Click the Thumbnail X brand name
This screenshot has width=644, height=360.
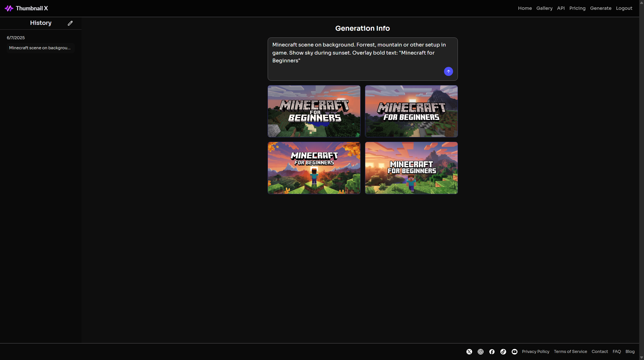pyautogui.click(x=32, y=8)
